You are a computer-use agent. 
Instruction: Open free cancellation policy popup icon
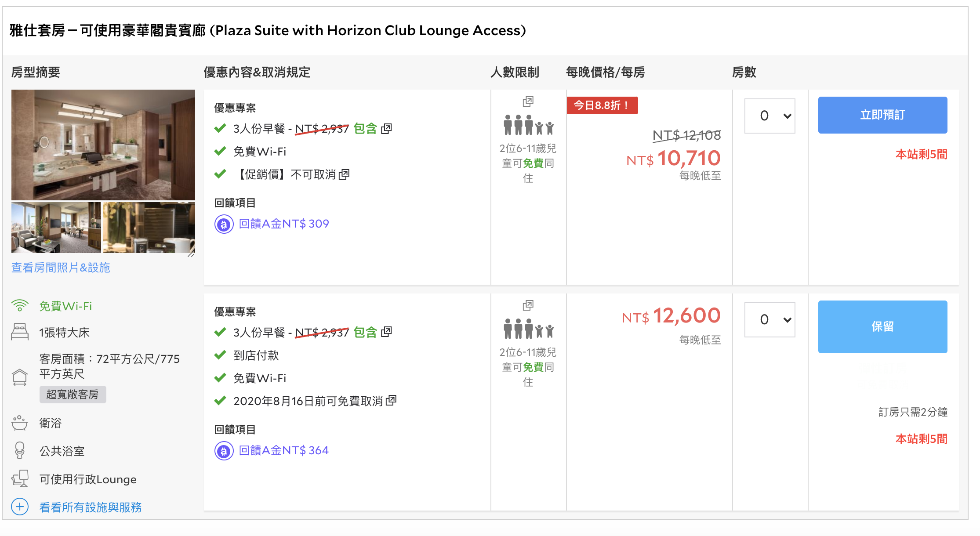[391, 401]
